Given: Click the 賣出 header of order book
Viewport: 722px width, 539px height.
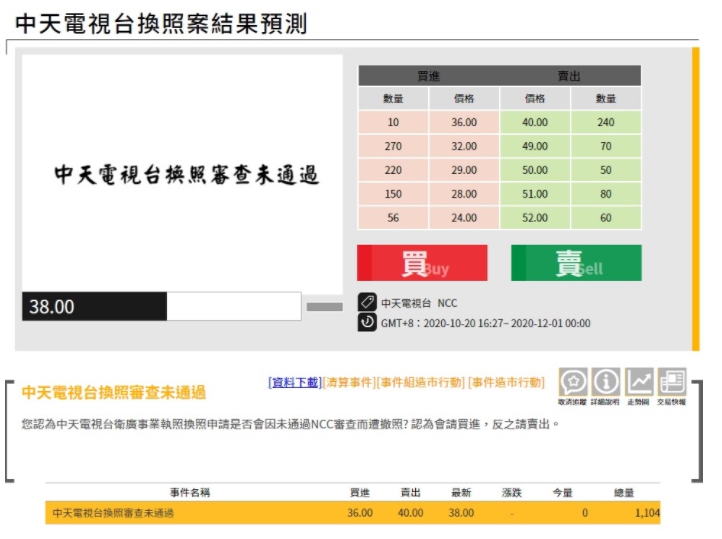Looking at the screenshot, I should point(569,76).
